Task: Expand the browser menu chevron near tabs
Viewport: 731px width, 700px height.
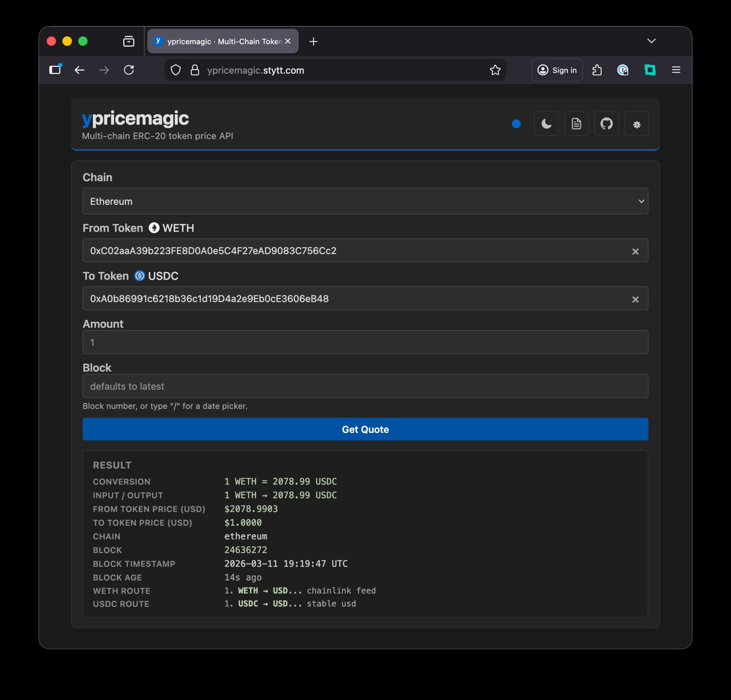Action: [651, 41]
